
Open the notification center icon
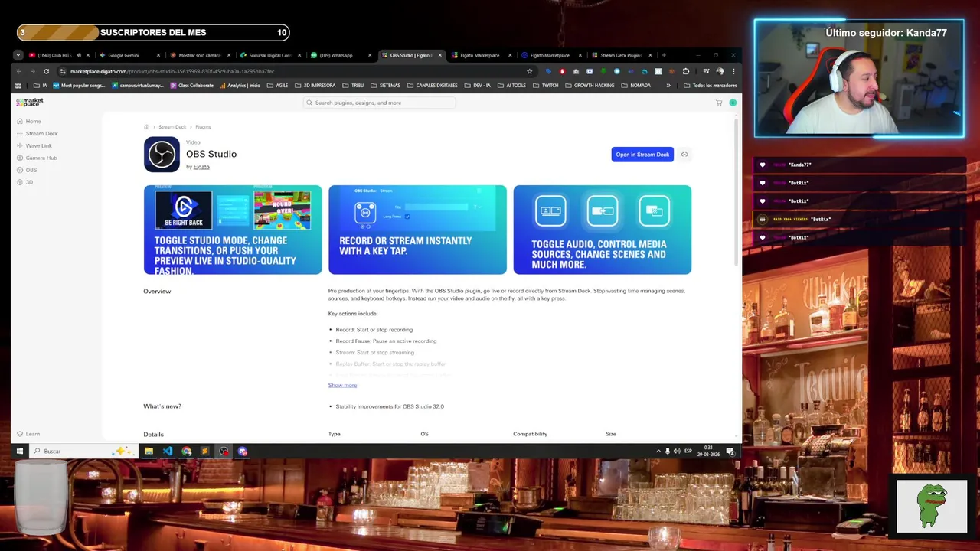point(730,452)
